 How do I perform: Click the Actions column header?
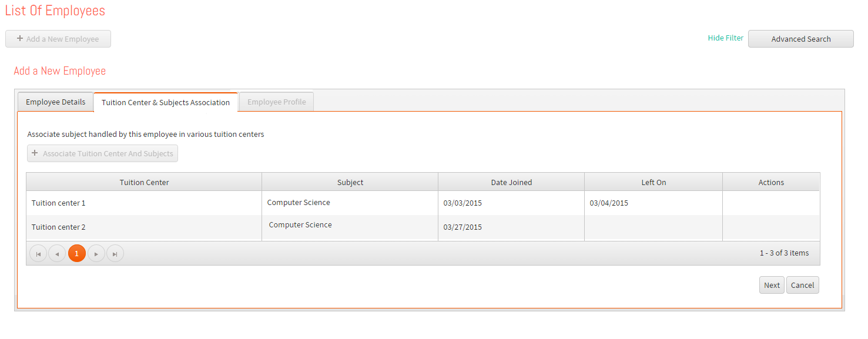pos(771,182)
